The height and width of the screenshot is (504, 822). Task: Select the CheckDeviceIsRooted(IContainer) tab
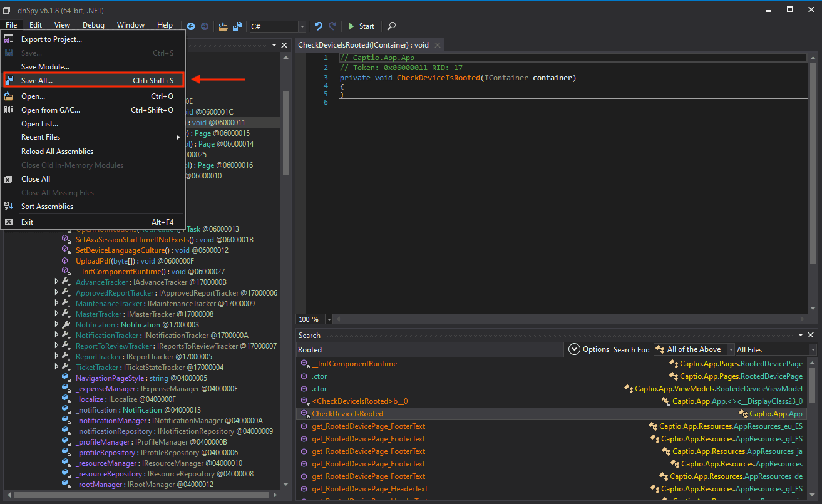point(364,45)
